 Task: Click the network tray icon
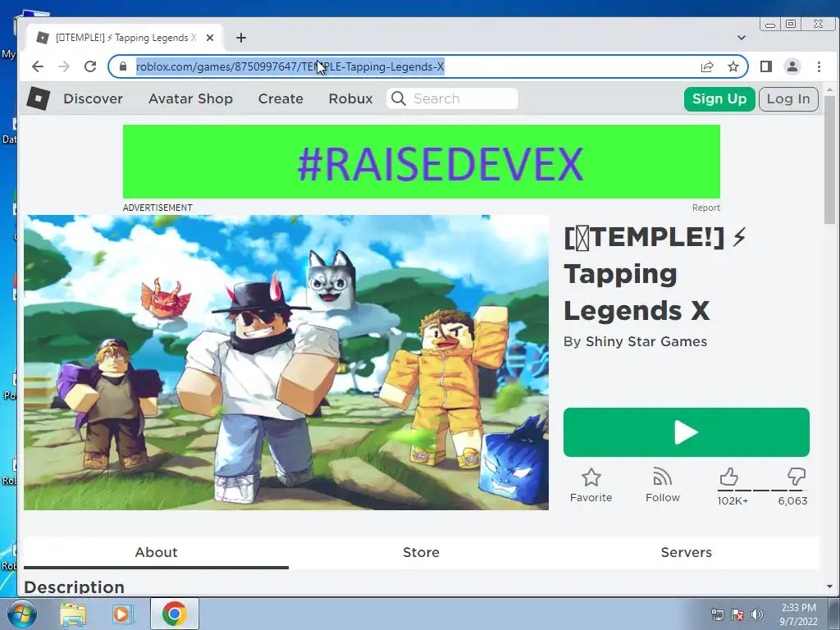pos(717,614)
